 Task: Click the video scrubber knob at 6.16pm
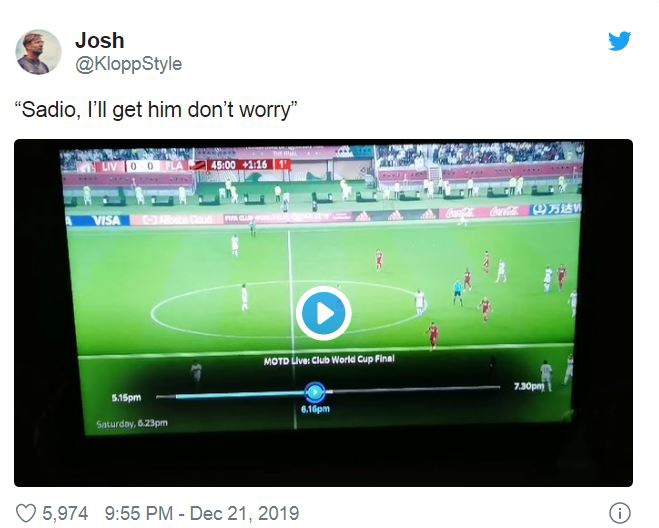click(x=314, y=392)
